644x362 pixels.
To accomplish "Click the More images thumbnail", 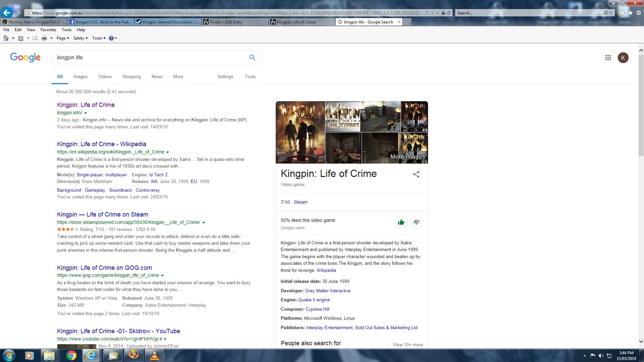I will [x=413, y=148].
